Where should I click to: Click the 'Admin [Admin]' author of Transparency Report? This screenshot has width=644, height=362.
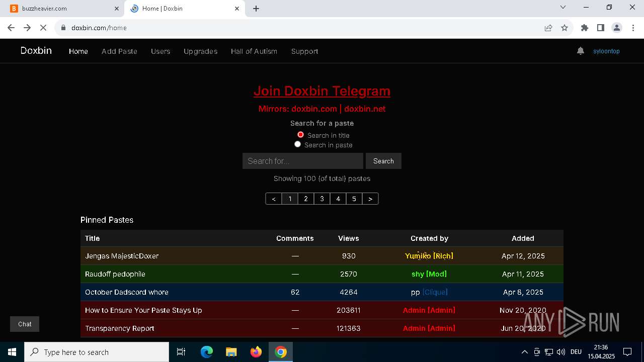429,328
